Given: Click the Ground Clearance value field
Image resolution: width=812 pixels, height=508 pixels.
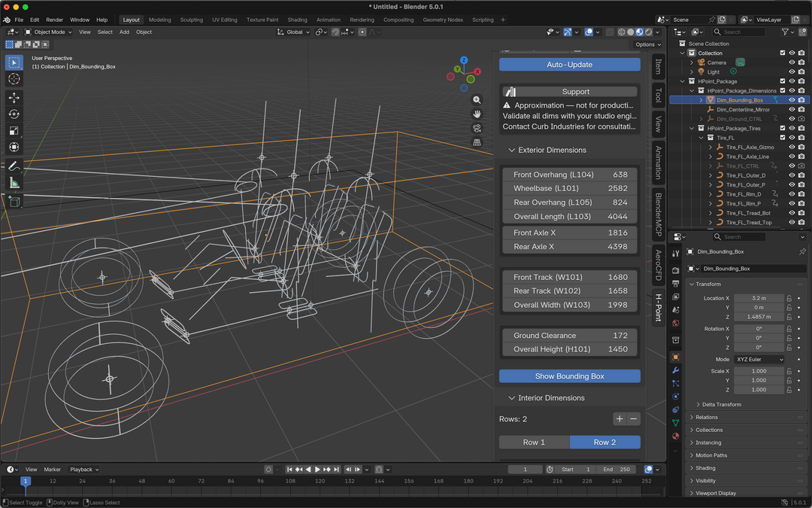Looking at the screenshot, I should [x=570, y=336].
